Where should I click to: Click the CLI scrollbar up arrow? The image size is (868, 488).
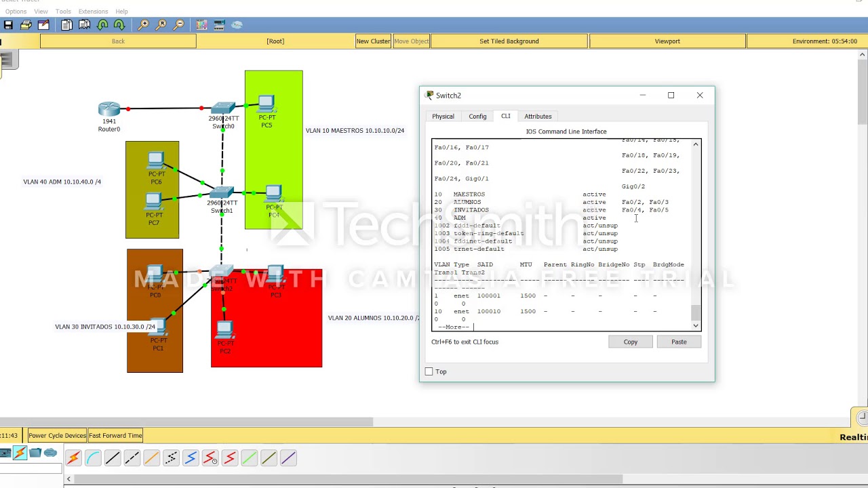coord(695,144)
